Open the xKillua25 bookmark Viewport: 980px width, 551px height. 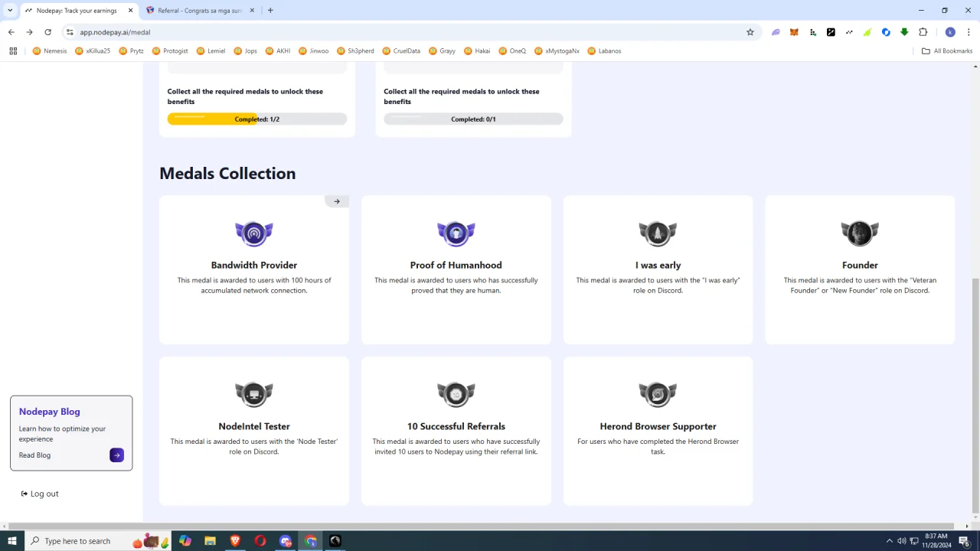[x=93, y=51]
